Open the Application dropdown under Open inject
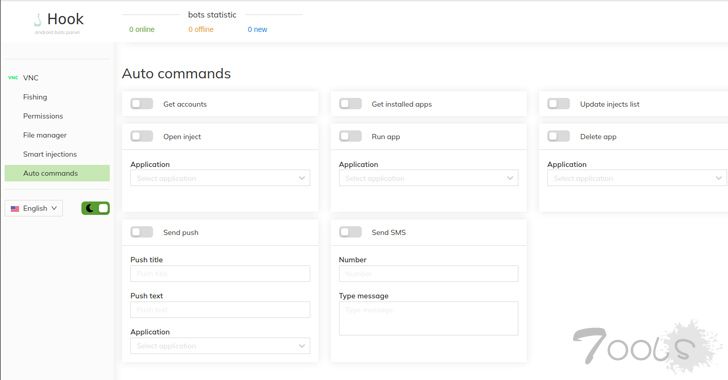This screenshot has height=380, width=728. tap(220, 178)
